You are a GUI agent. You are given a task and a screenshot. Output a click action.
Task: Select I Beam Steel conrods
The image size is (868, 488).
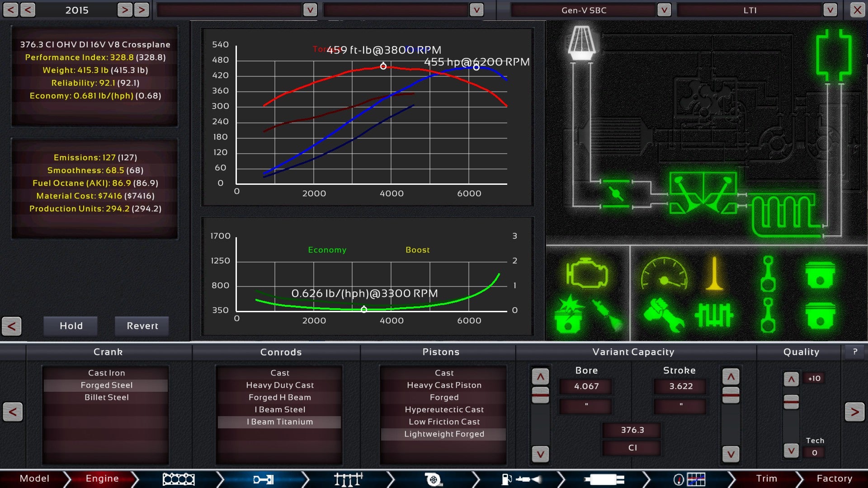280,409
